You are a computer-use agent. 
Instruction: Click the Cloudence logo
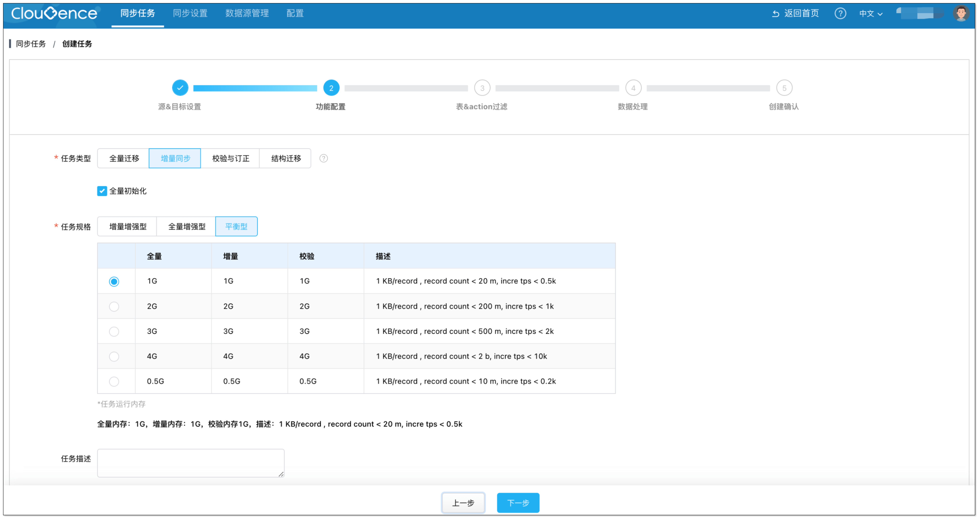pos(54,13)
